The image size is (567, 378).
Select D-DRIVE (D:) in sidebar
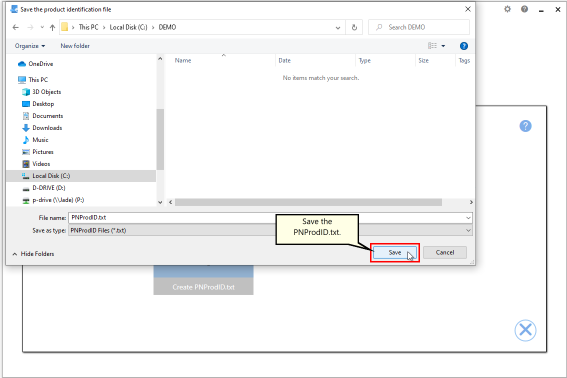pos(44,188)
